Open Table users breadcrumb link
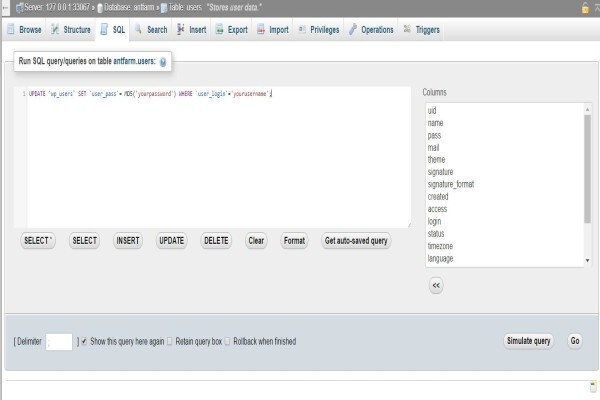The image size is (600, 400). [x=185, y=7]
